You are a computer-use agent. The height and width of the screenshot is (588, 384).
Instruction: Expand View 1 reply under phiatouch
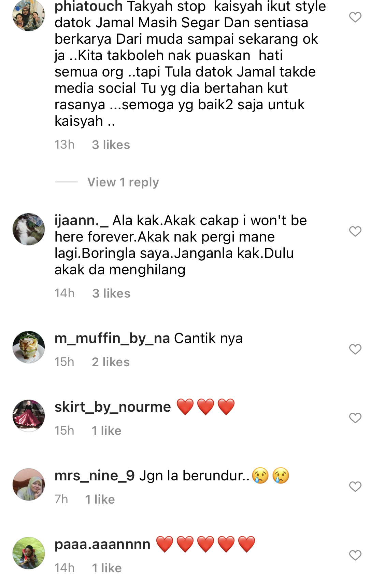pos(123,182)
